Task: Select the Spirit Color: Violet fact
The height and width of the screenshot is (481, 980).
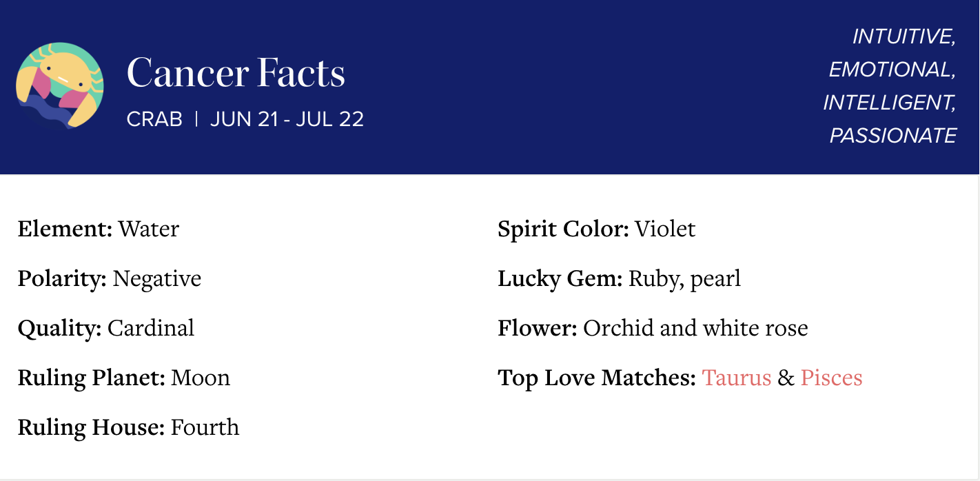Action: click(596, 229)
